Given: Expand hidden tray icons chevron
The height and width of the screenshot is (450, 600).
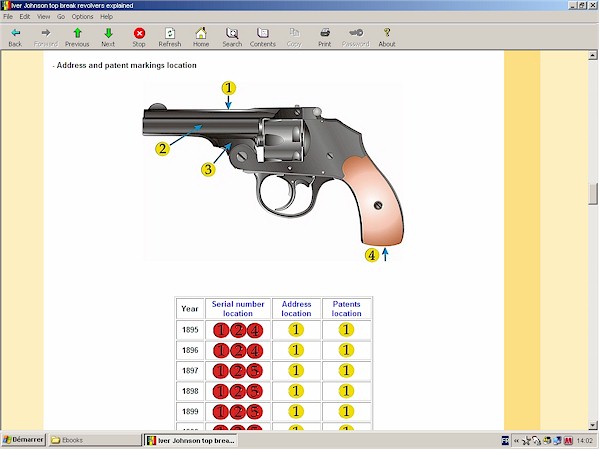Looking at the screenshot, I should (516, 441).
